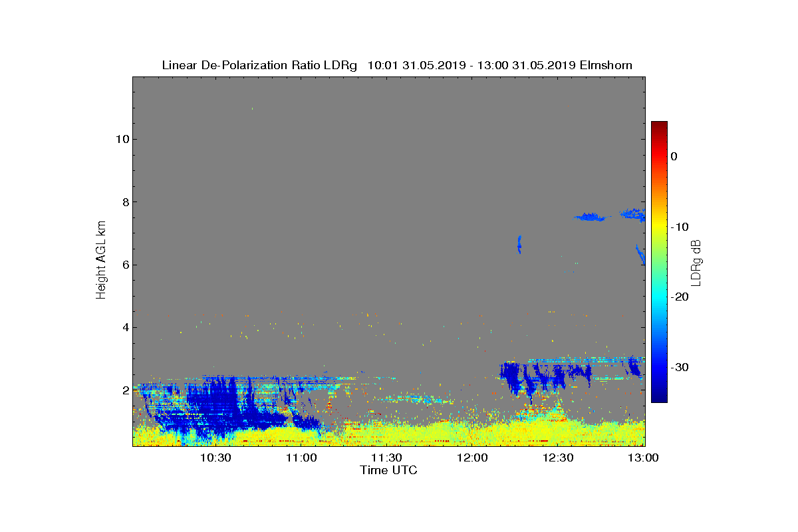798x532 pixels.
Task: Click the 'Time UTC' axis label
Action: (x=388, y=470)
